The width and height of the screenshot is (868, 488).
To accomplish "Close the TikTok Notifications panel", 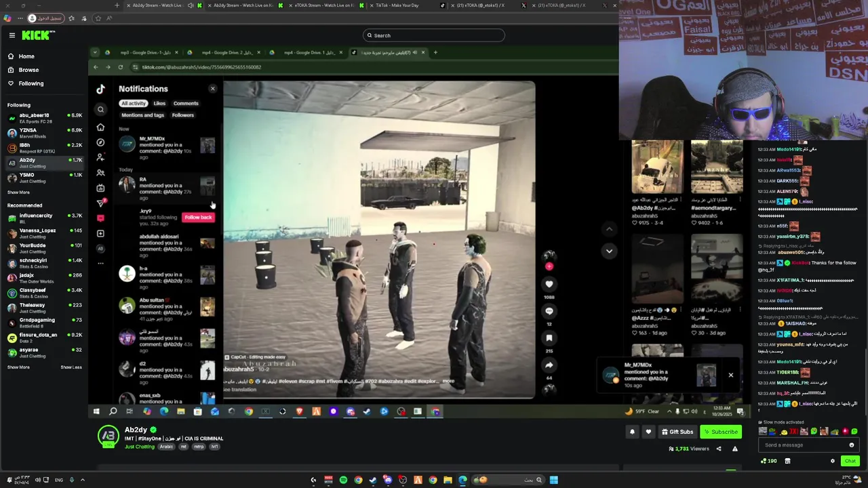I will click(x=212, y=89).
